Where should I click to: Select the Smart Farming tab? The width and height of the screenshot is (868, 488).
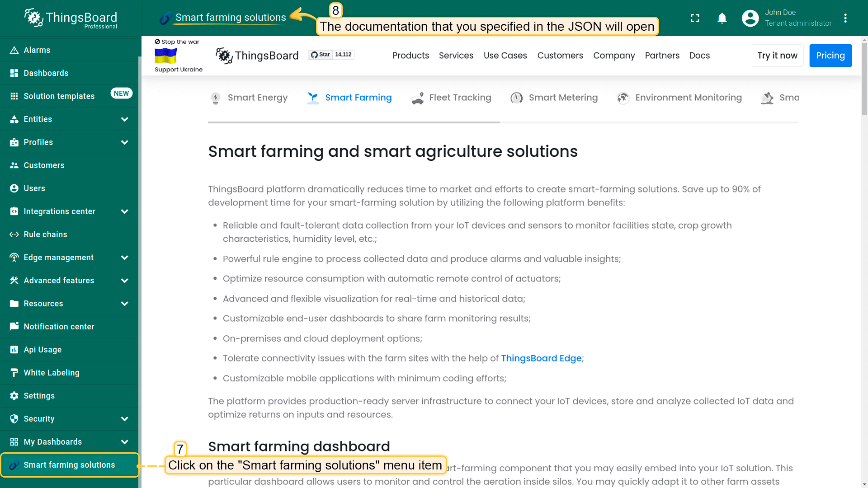pos(349,98)
